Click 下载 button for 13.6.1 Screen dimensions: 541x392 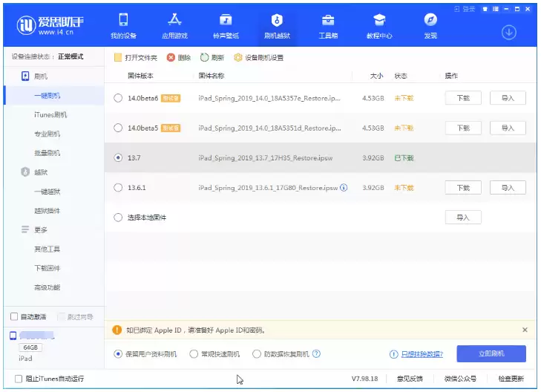coord(463,188)
